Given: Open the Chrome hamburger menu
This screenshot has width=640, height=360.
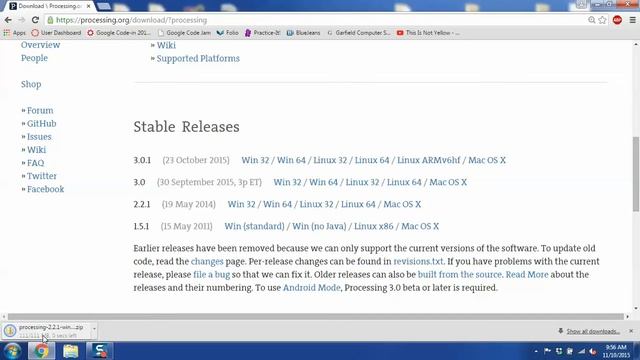Looking at the screenshot, I should (632, 20).
